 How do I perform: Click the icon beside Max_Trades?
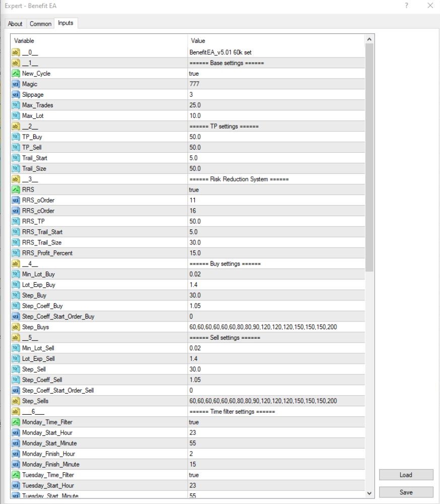click(x=16, y=105)
